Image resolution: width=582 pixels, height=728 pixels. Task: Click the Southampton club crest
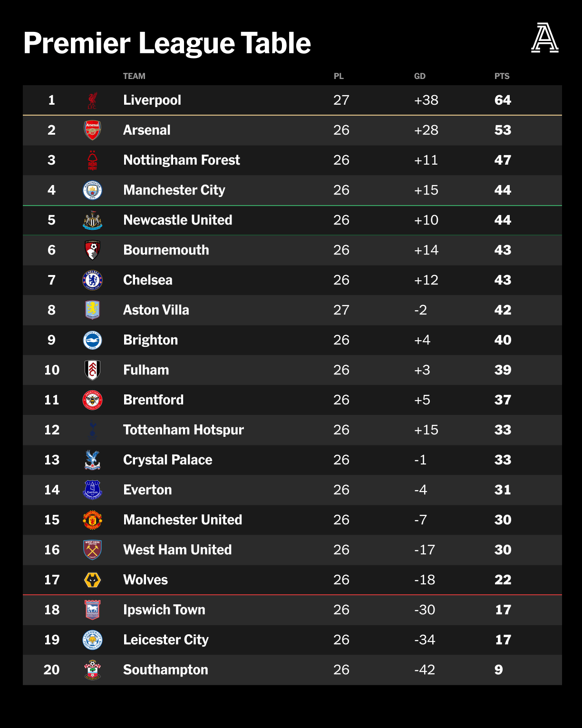tap(92, 670)
